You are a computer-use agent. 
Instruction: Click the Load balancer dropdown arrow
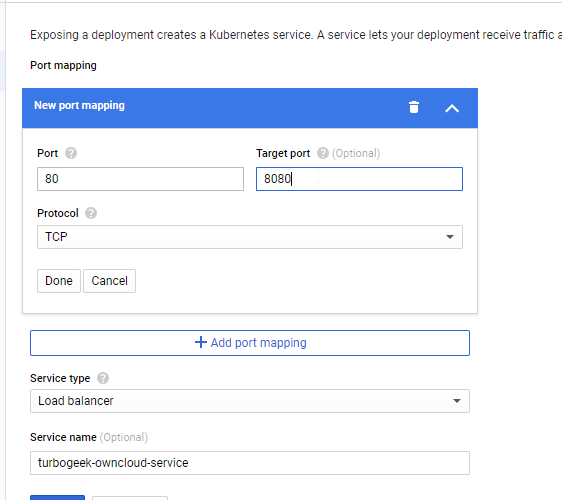click(x=457, y=401)
